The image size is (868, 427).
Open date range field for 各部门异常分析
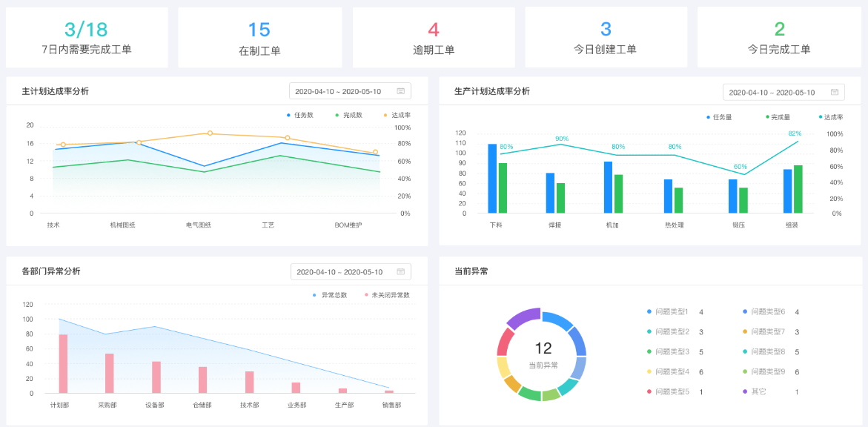coord(339,272)
